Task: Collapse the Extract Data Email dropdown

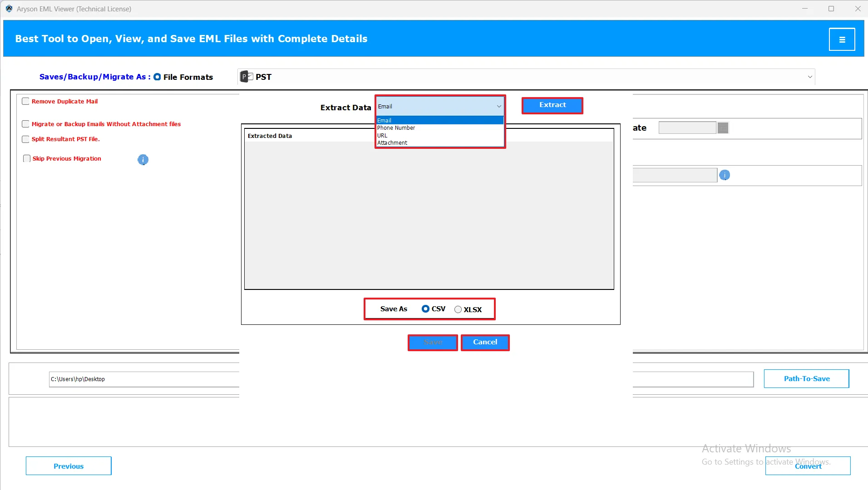Action: tap(498, 107)
